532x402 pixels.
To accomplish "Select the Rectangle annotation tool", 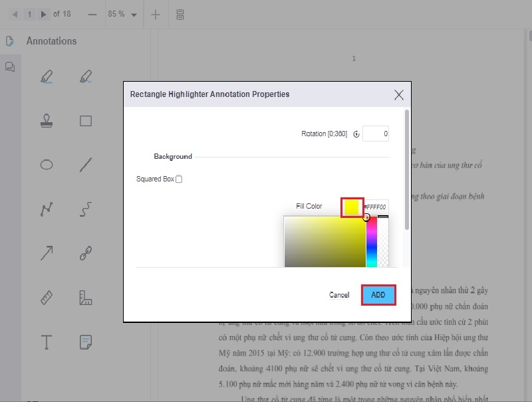I will click(x=86, y=121).
